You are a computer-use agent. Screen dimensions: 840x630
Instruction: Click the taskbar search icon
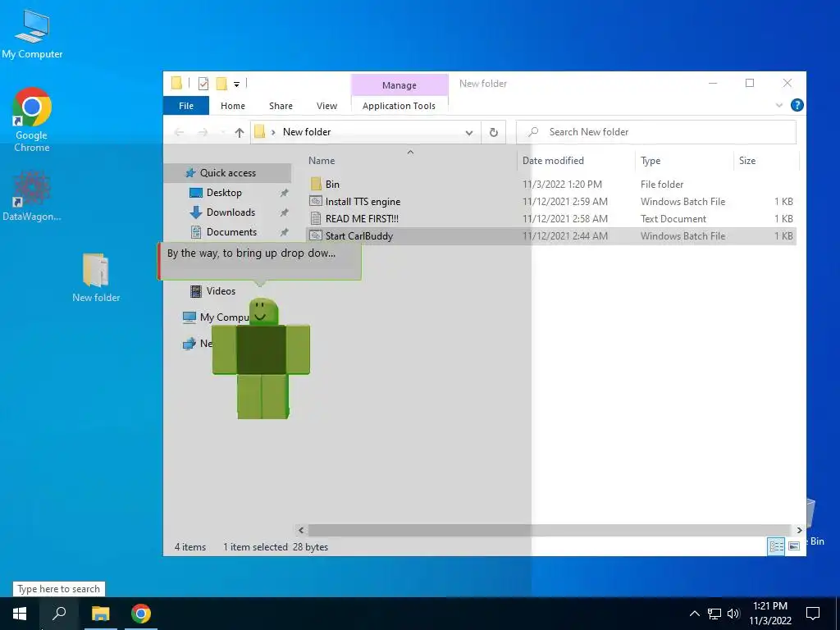coord(59,614)
